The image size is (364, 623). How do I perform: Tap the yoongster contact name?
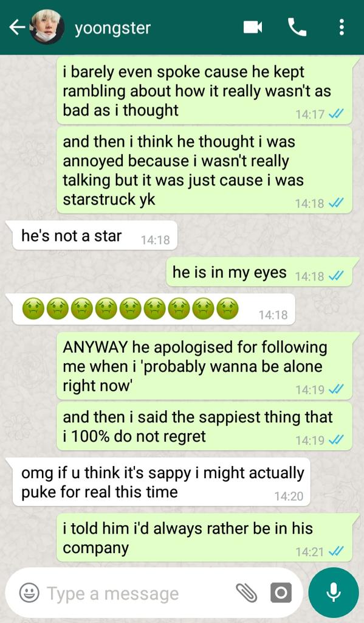[x=113, y=28]
